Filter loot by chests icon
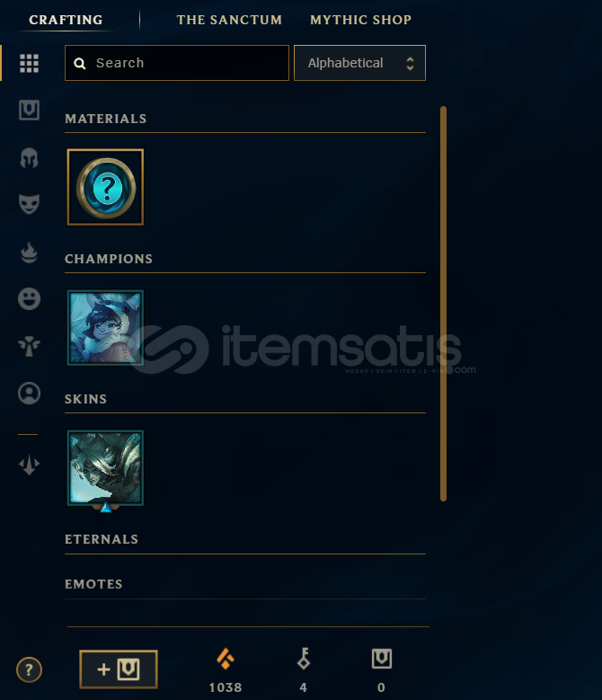Image resolution: width=602 pixels, height=700 pixels. coord(29,111)
